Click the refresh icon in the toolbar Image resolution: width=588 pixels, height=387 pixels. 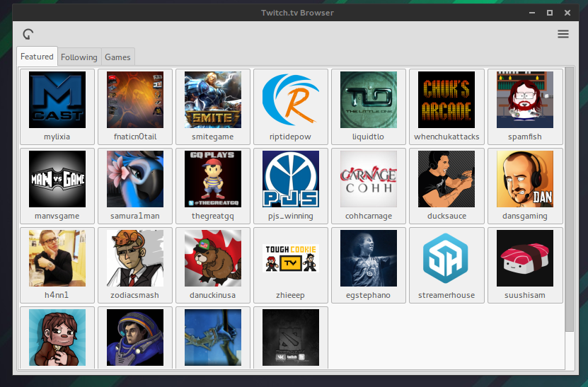pyautogui.click(x=28, y=34)
